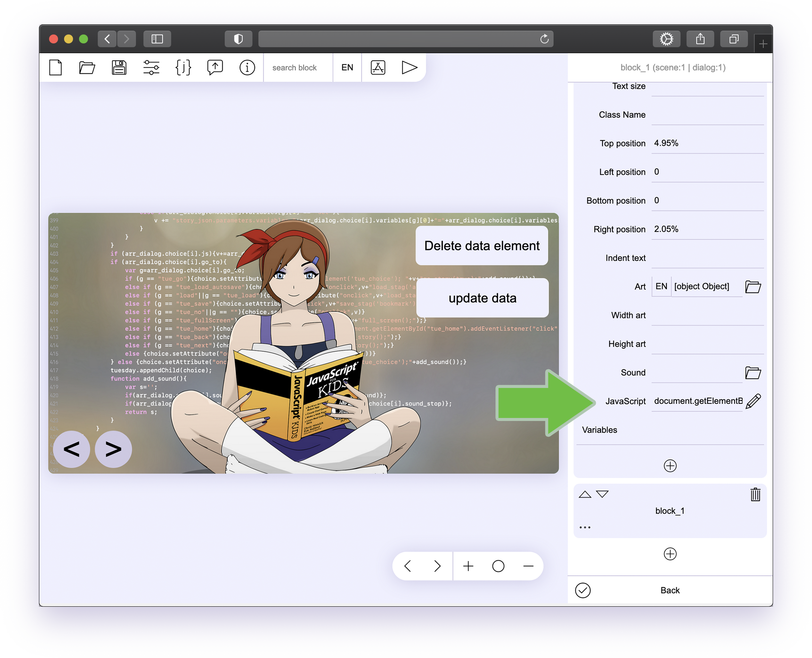Click the Class Name input field
This screenshot has height=658, width=812.
tap(708, 115)
